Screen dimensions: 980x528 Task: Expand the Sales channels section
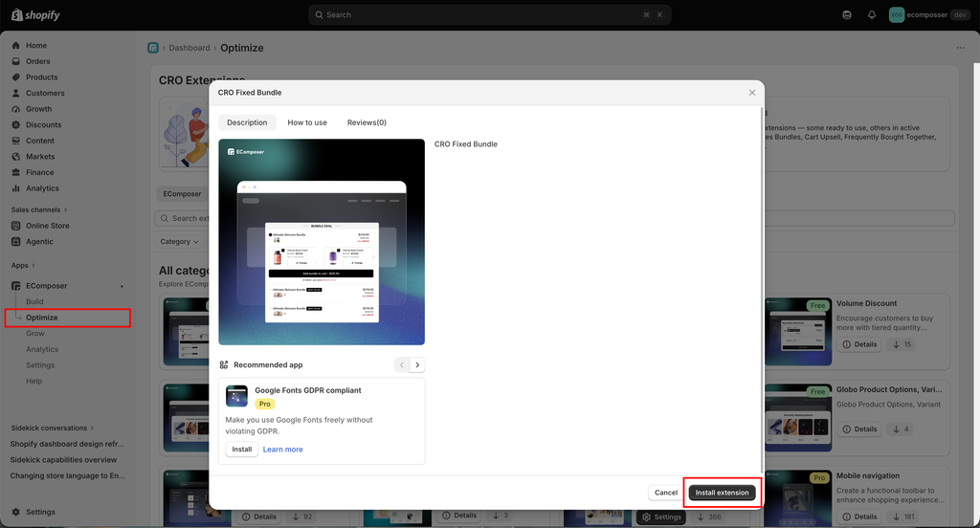point(39,209)
